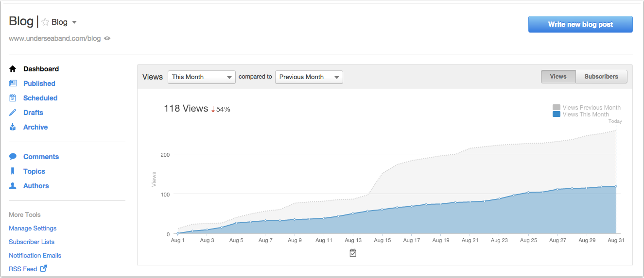The height and width of the screenshot is (278, 644).
Task: Click the Published newspaper icon
Action: pyautogui.click(x=13, y=83)
